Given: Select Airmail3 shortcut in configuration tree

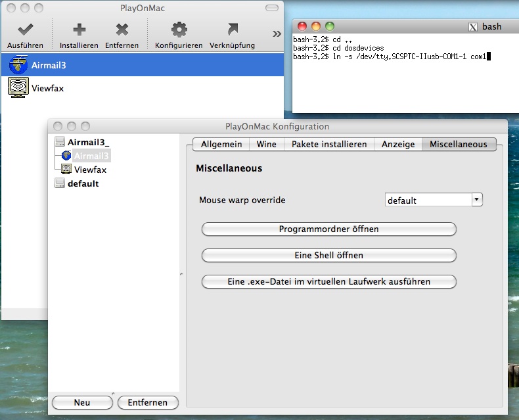Looking at the screenshot, I should pos(91,156).
